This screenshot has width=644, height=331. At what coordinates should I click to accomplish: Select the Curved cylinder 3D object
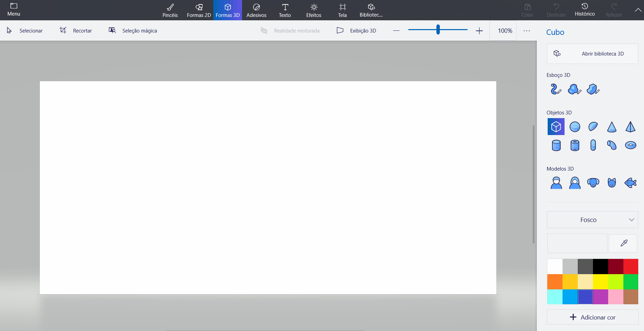pos(612,145)
